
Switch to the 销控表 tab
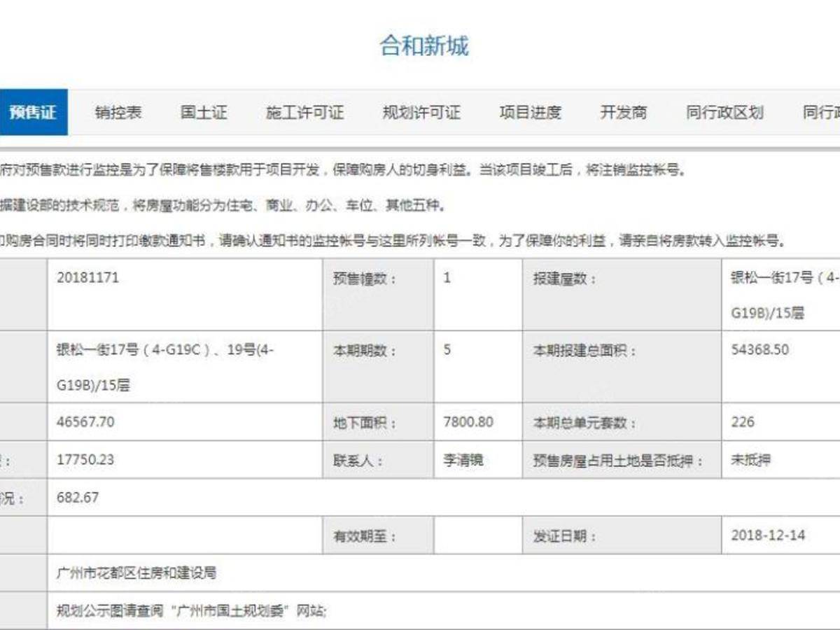[118, 112]
